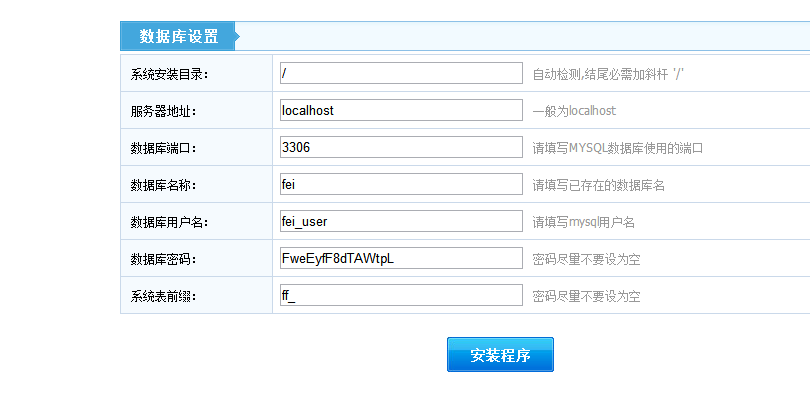Click the 数据库名称 row label
Viewport: 810px width, 414px height.
163,185
